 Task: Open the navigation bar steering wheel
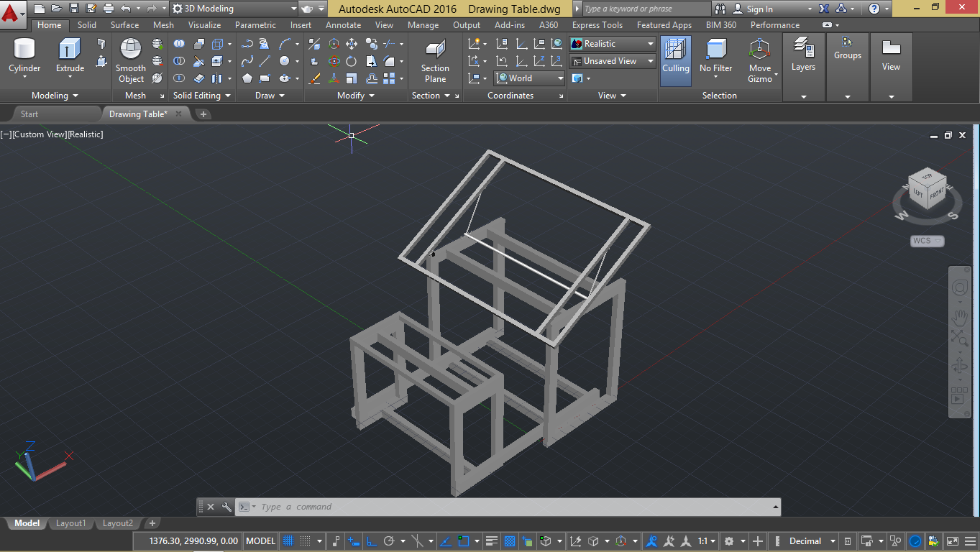[x=959, y=288]
